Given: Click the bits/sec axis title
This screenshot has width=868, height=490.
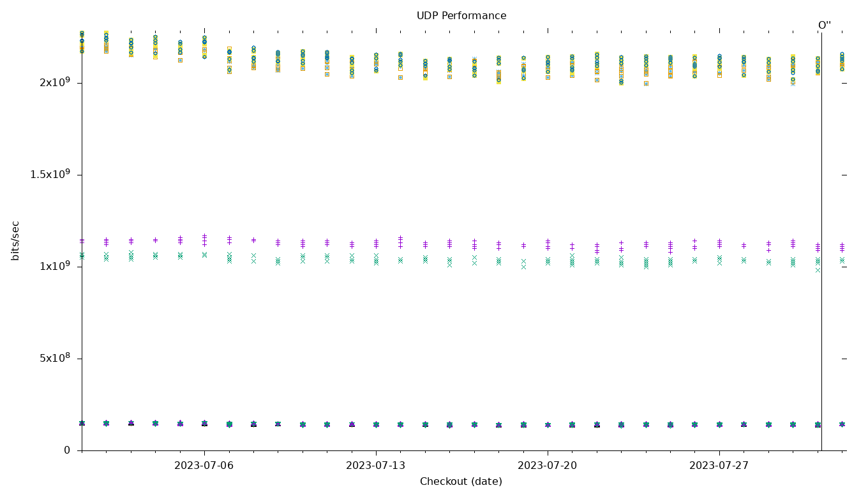Looking at the screenshot, I should [x=15, y=241].
